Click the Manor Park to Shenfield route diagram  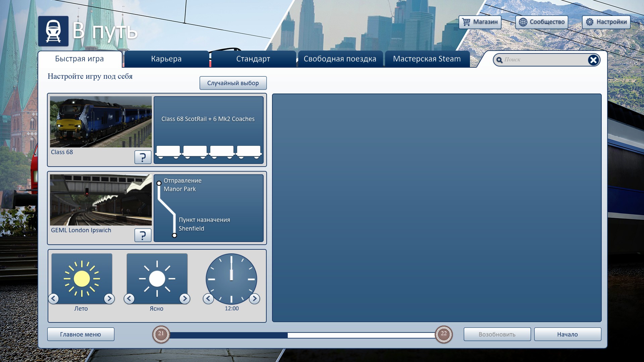[208, 208]
